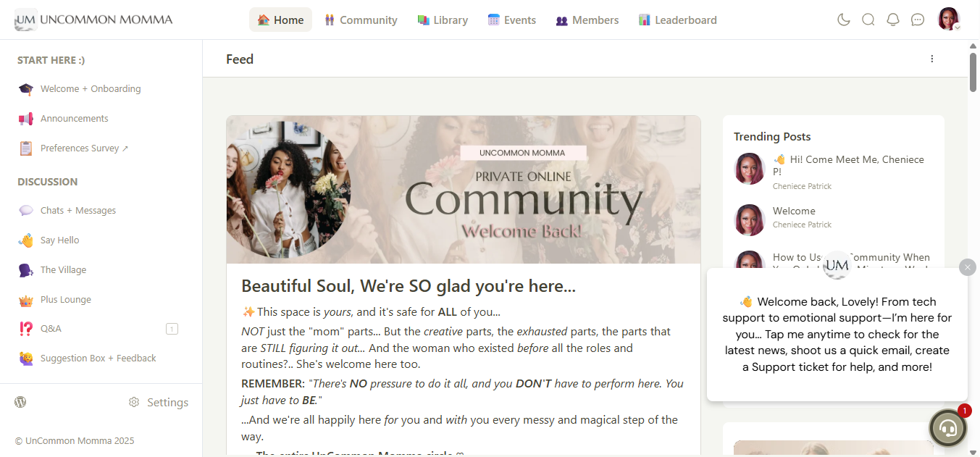Open the profile avatar dropdown menu
980x457 pixels.
coord(949,20)
